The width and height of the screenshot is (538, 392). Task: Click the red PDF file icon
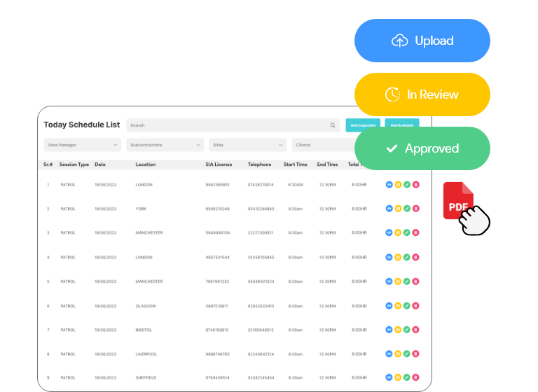tap(458, 200)
